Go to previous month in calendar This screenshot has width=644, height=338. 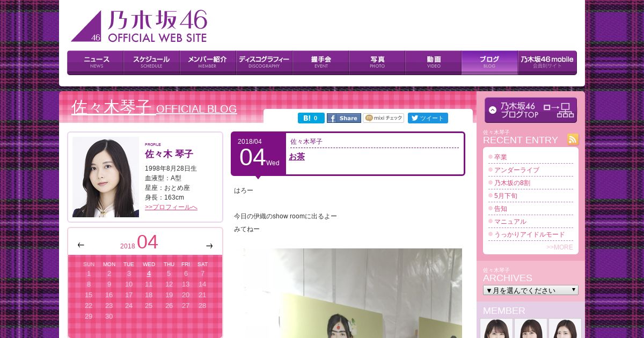pyautogui.click(x=81, y=245)
